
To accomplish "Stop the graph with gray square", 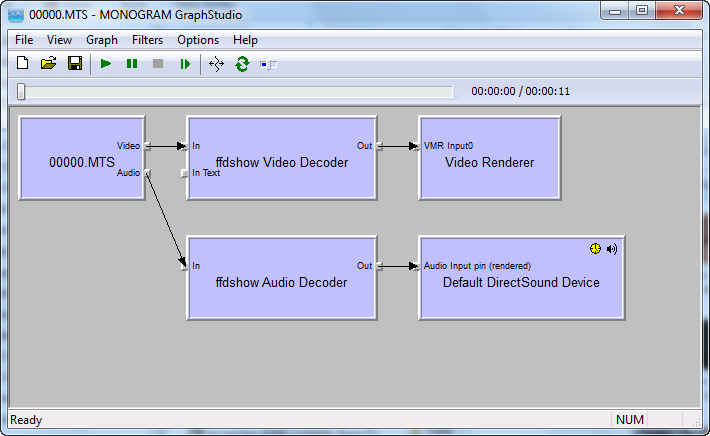I will coord(158,64).
